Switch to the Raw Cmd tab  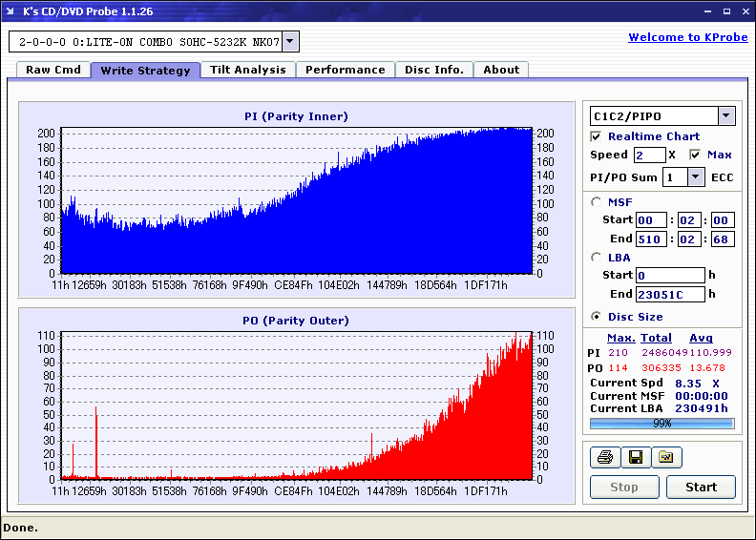coord(53,70)
